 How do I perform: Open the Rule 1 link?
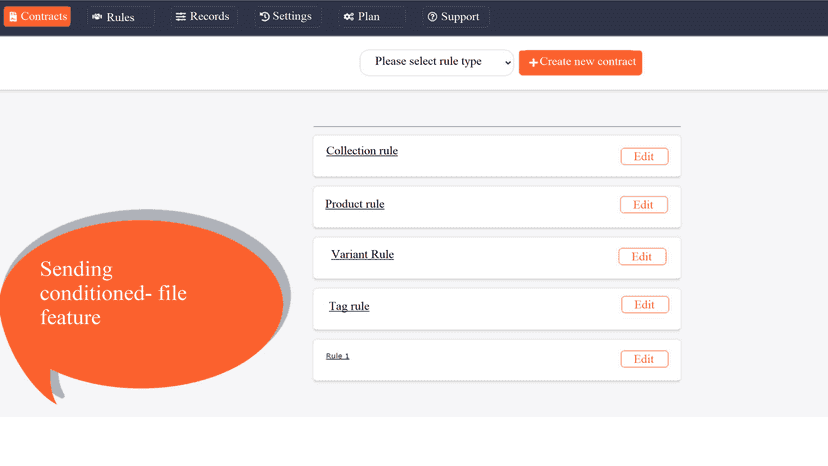(337, 356)
